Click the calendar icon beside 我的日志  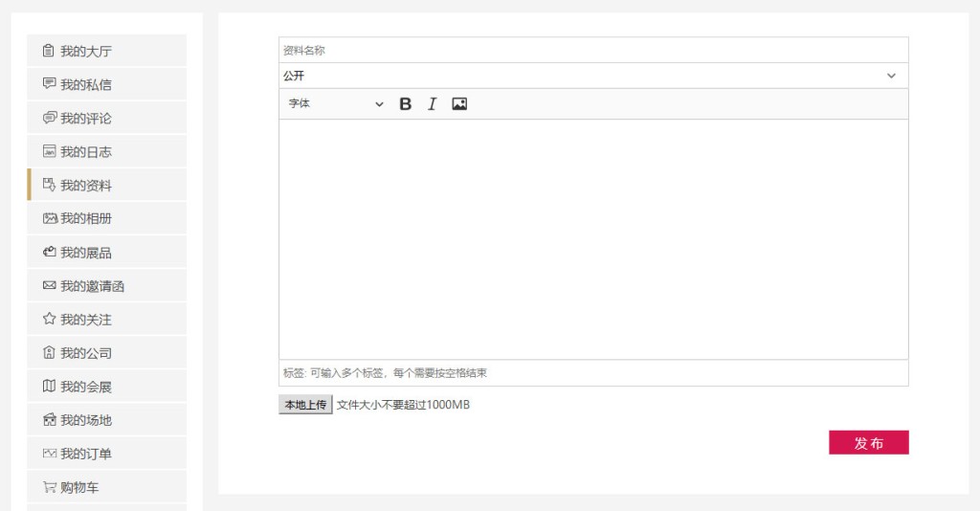coord(49,151)
